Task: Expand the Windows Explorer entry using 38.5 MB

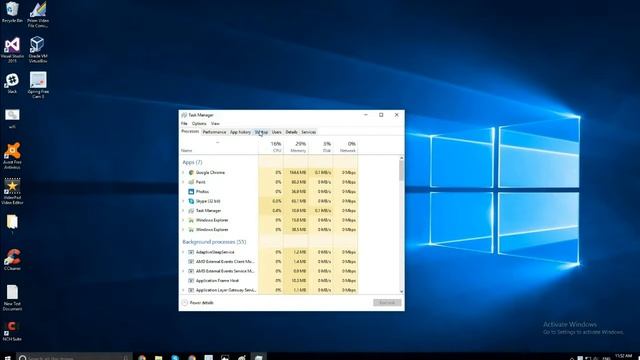Action: (183, 230)
